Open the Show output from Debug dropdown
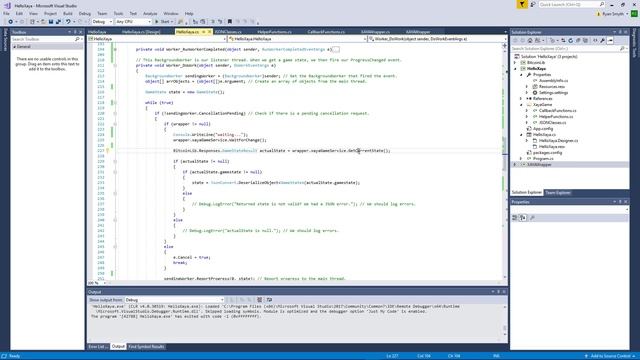 174,300
